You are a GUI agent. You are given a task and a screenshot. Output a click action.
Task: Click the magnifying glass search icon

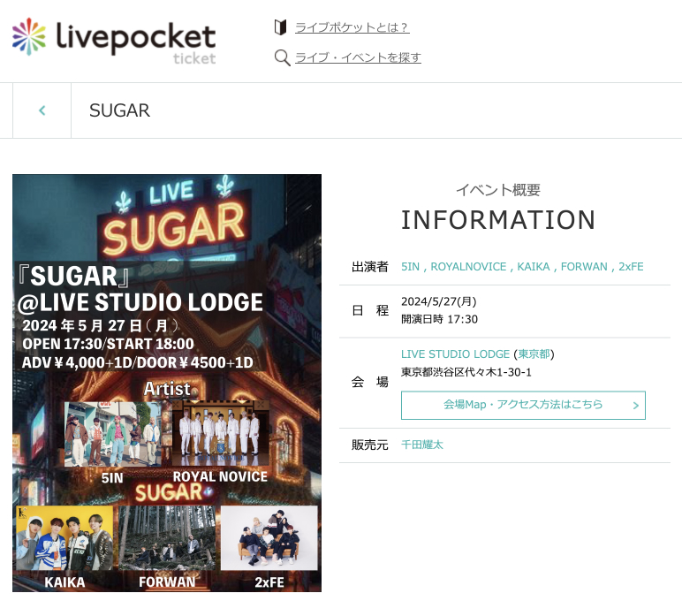click(282, 57)
